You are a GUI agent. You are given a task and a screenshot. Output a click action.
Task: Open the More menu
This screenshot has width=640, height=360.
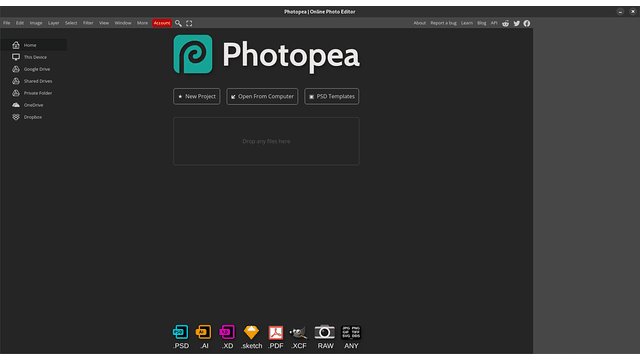(x=142, y=23)
